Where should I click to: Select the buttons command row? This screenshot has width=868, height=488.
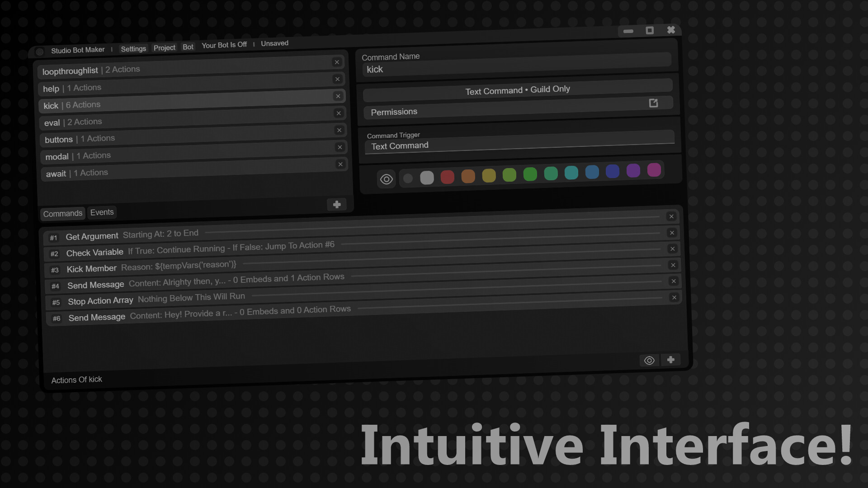click(x=194, y=135)
